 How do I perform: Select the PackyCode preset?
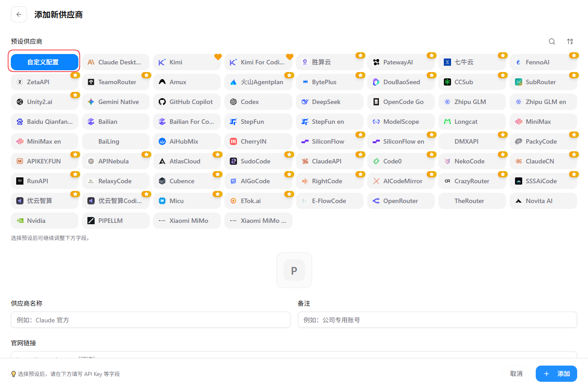coord(543,141)
